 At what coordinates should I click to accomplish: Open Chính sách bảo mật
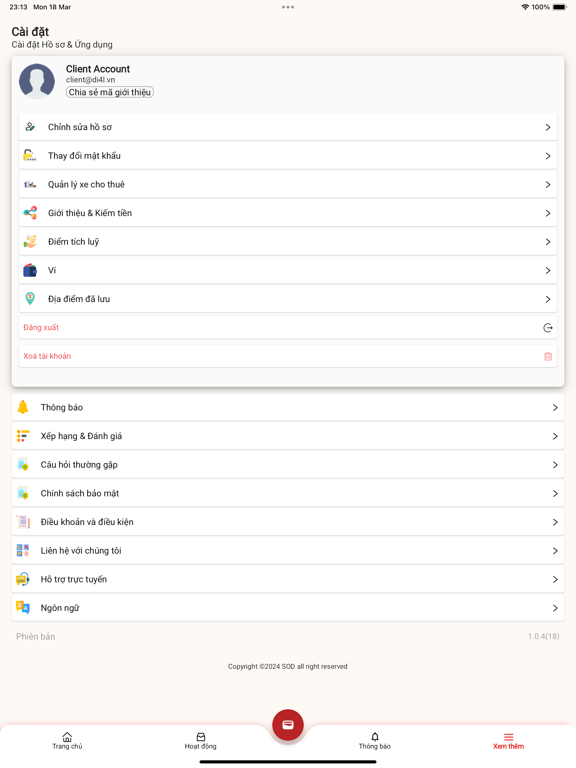point(288,493)
